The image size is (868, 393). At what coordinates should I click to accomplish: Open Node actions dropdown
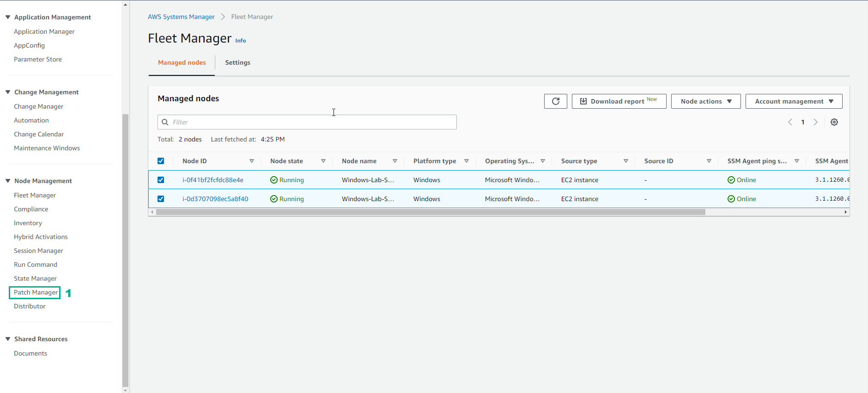point(706,101)
